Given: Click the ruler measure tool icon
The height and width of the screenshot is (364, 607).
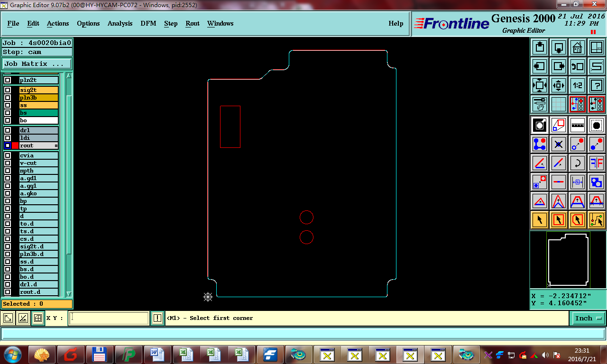Looking at the screenshot, I should pos(578,125).
